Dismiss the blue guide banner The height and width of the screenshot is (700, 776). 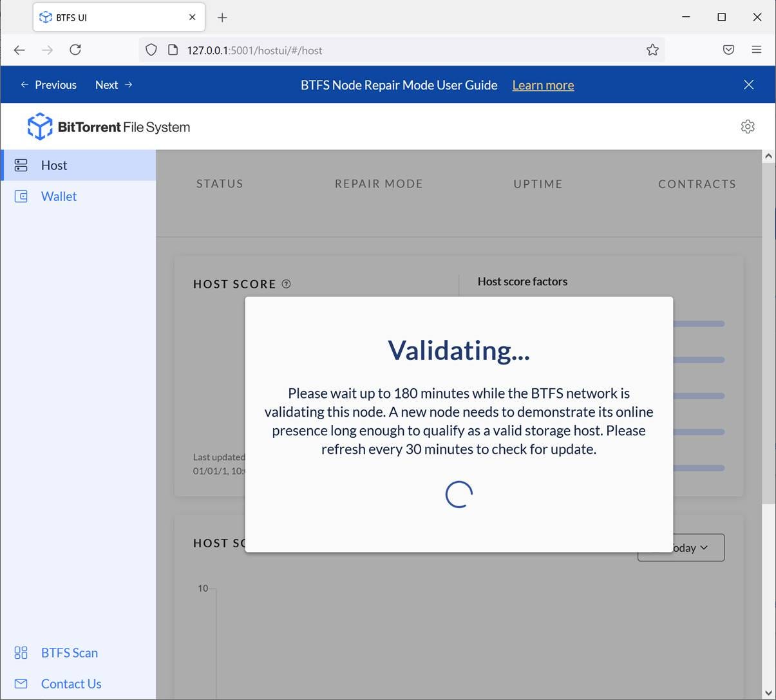point(748,84)
